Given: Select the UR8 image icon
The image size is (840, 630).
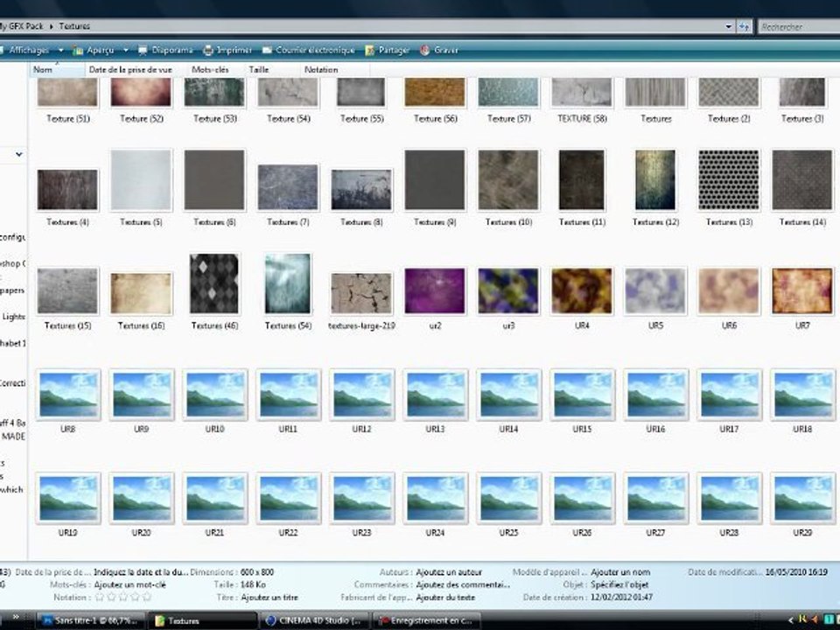Looking at the screenshot, I should pos(67,395).
